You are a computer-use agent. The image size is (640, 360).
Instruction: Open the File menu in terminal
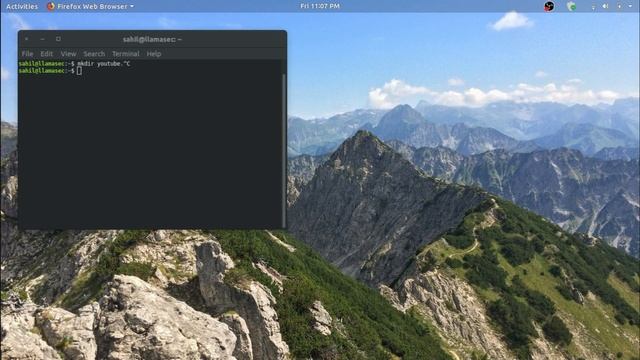tap(27, 53)
